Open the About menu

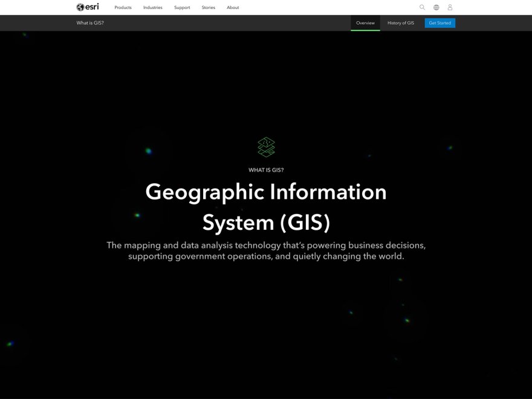[232, 7]
